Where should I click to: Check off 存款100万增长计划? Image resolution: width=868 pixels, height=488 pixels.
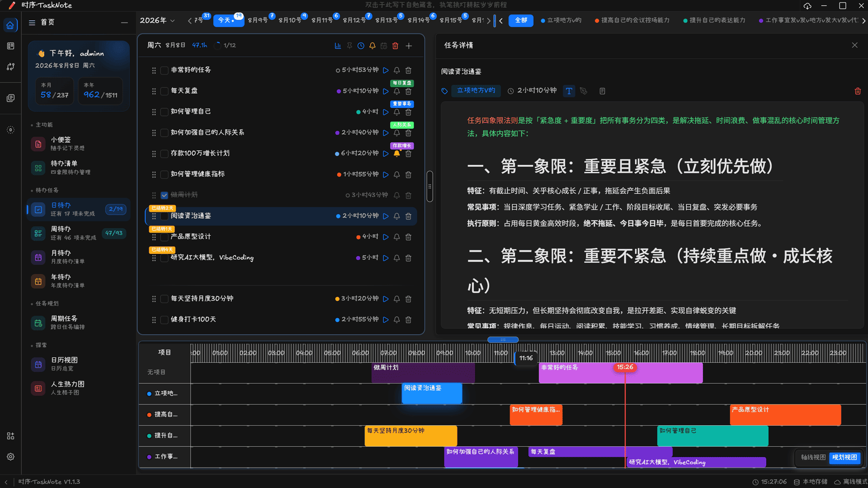click(165, 154)
